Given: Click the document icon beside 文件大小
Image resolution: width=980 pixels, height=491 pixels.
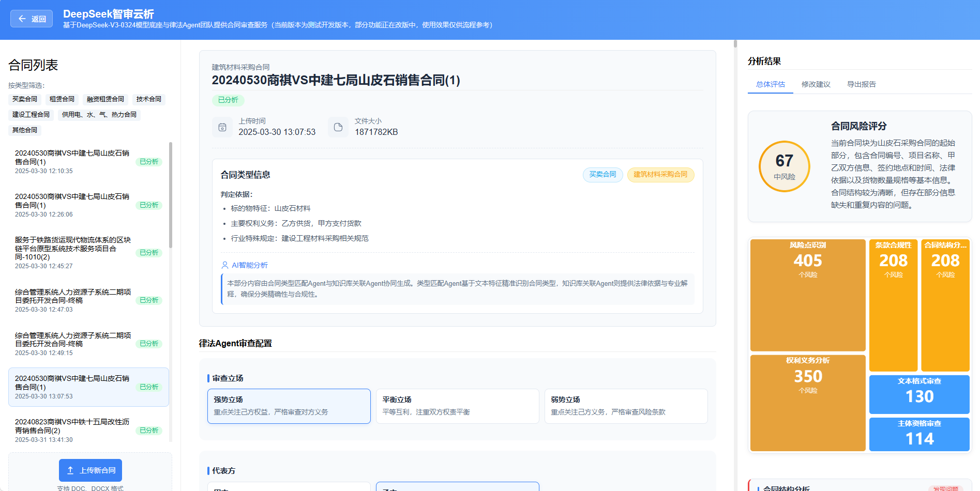Looking at the screenshot, I should click(338, 127).
